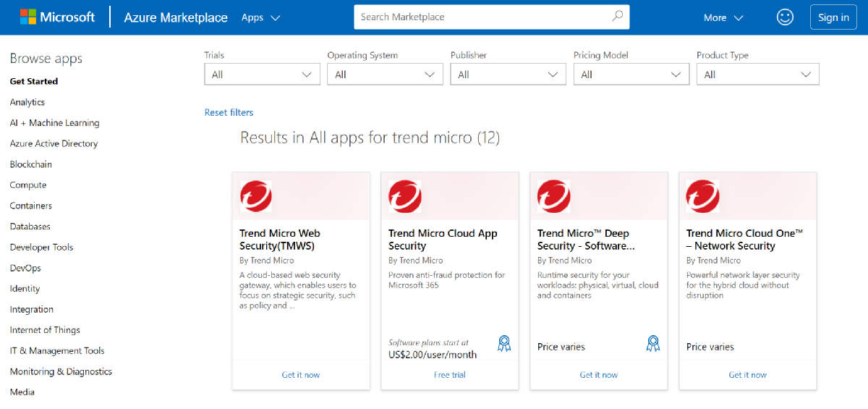Expand the Pricing Model dropdown

pos(631,75)
